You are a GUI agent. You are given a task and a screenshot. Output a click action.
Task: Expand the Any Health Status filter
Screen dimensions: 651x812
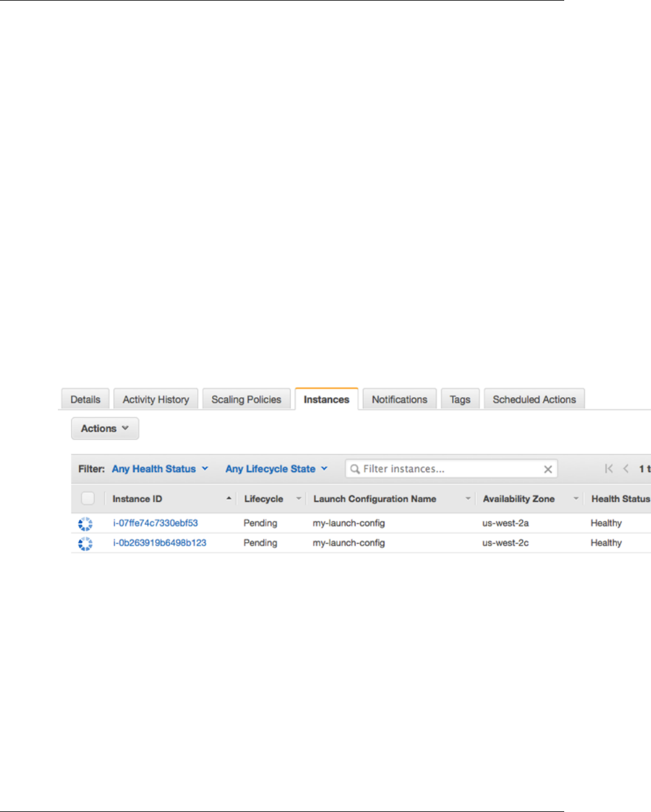[160, 469]
